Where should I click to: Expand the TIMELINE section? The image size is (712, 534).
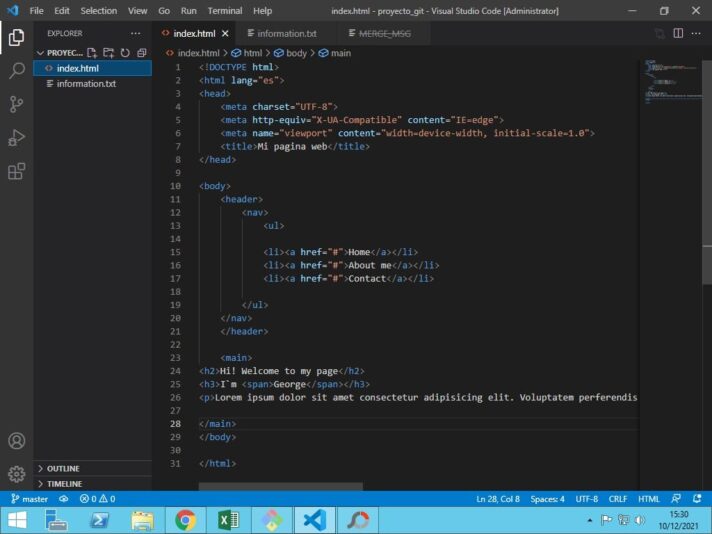[64, 483]
